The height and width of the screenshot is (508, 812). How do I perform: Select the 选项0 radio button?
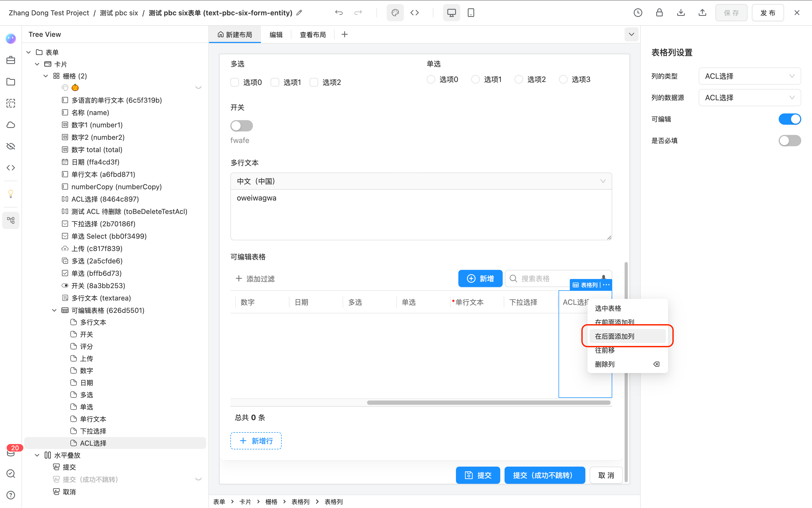(431, 79)
